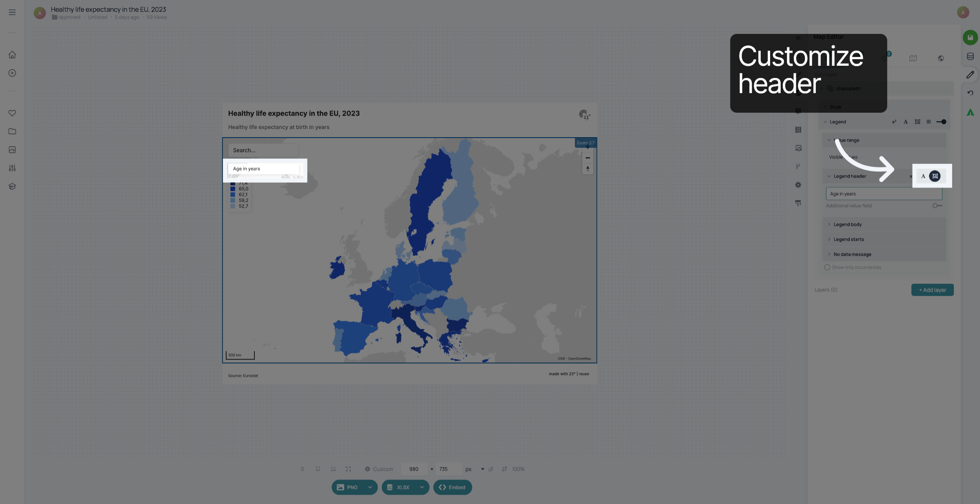Open the image gallery sidebar icon
The image size is (980, 504).
12,150
